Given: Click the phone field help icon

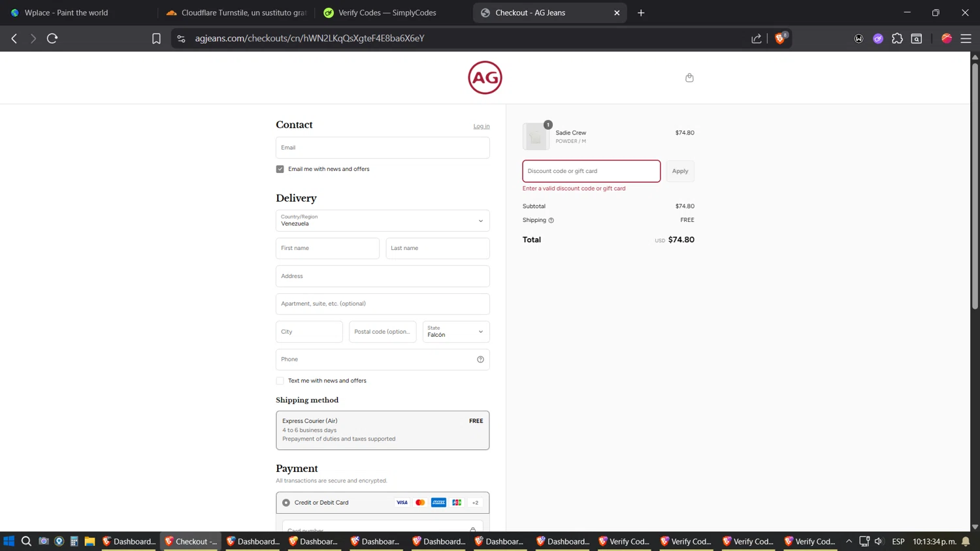Looking at the screenshot, I should pyautogui.click(x=480, y=359).
